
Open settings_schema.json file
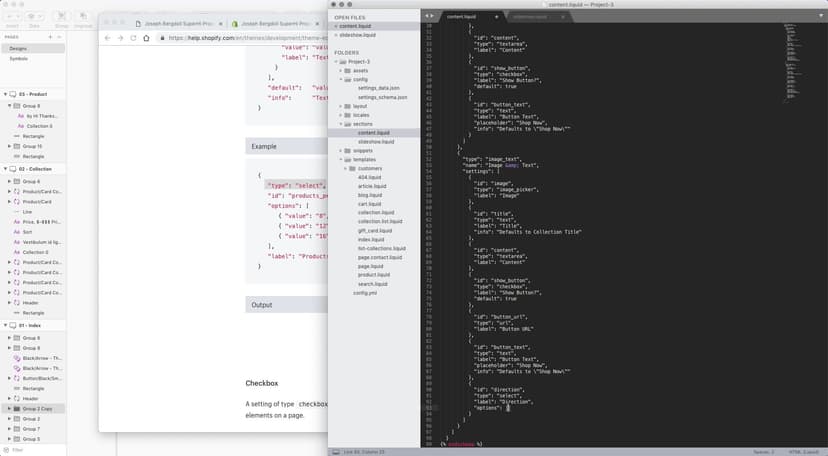click(382, 97)
